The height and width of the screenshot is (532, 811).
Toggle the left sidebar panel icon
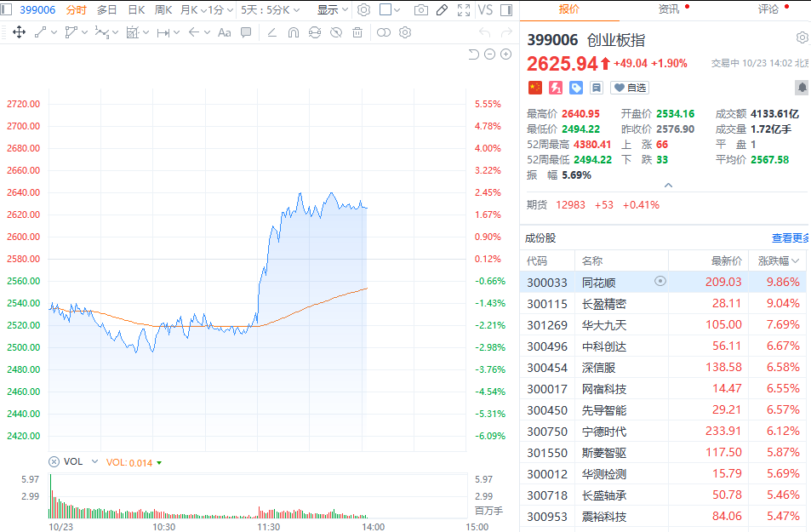[x=6, y=10]
